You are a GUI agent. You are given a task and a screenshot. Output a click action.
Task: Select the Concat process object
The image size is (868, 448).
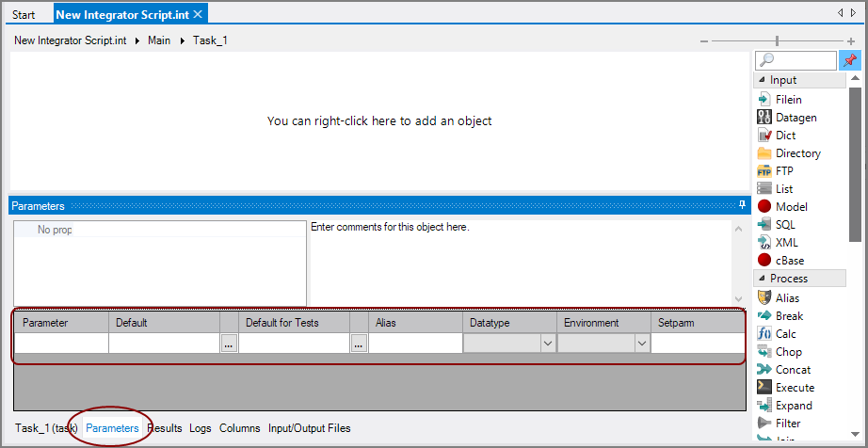pyautogui.click(x=784, y=370)
